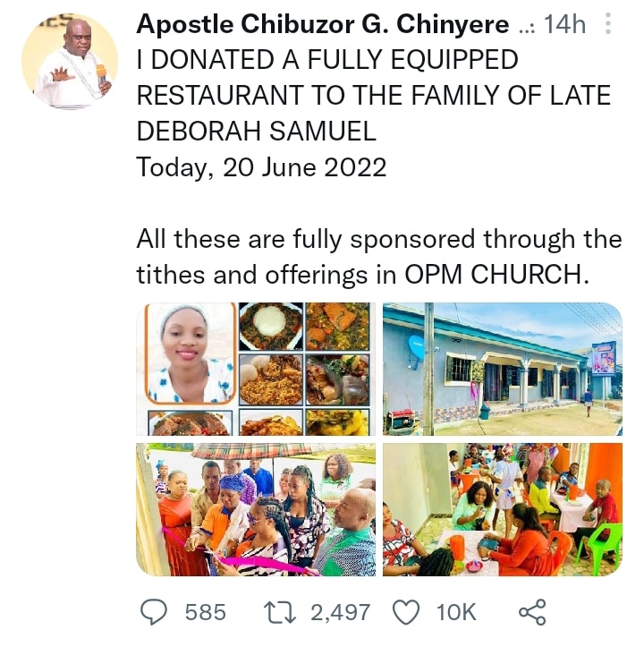Open the food collage photo thumbnail
Image resolution: width=644 pixels, height=647 pixels.
[258, 369]
